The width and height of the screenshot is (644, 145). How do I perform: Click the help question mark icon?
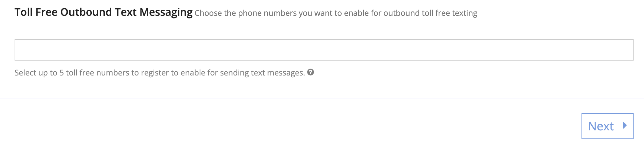310,72
